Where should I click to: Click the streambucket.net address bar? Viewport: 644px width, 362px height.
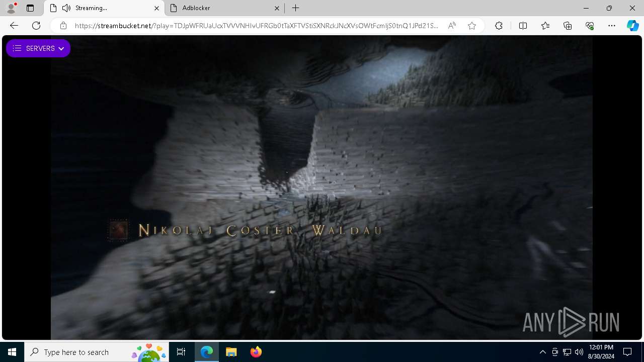[257, 26]
